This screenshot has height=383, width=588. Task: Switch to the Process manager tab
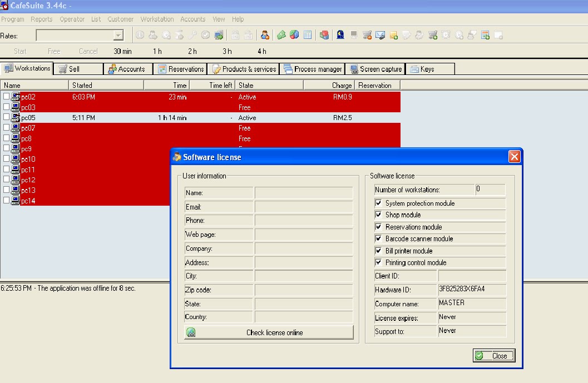pos(313,69)
